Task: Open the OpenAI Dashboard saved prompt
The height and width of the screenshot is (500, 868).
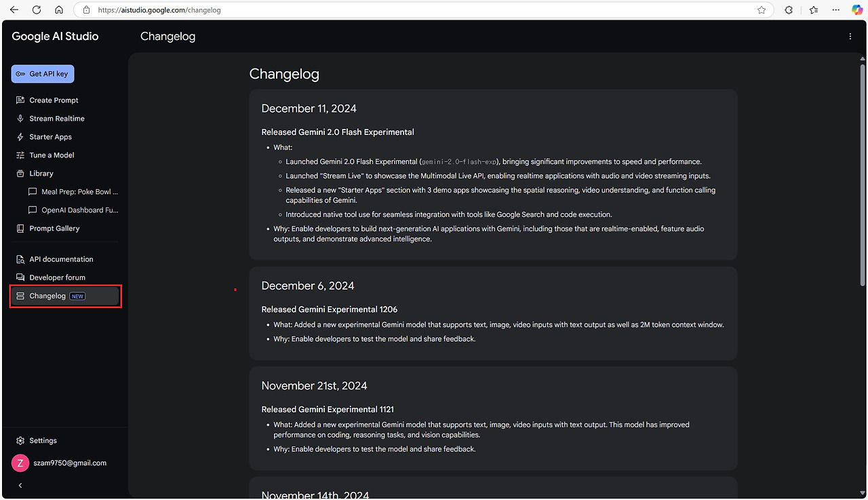Action: (x=74, y=210)
